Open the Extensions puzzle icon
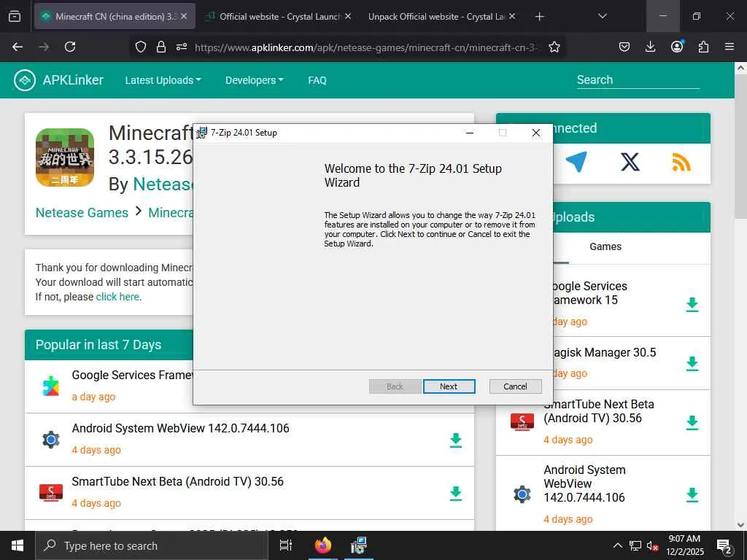 click(703, 47)
